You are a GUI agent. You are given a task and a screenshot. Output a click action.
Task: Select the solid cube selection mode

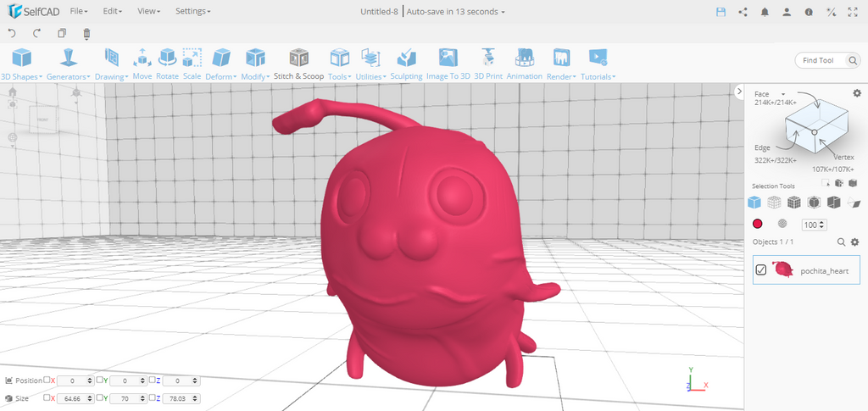click(x=754, y=203)
